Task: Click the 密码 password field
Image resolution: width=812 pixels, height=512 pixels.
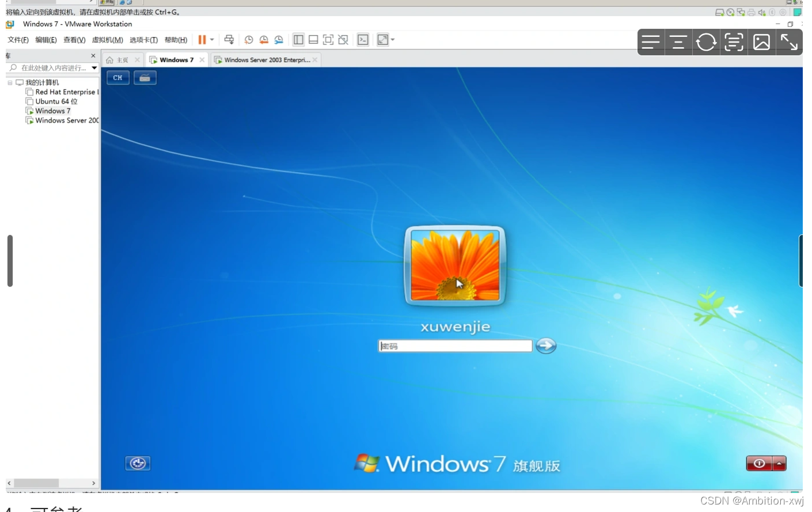Action: coord(455,346)
